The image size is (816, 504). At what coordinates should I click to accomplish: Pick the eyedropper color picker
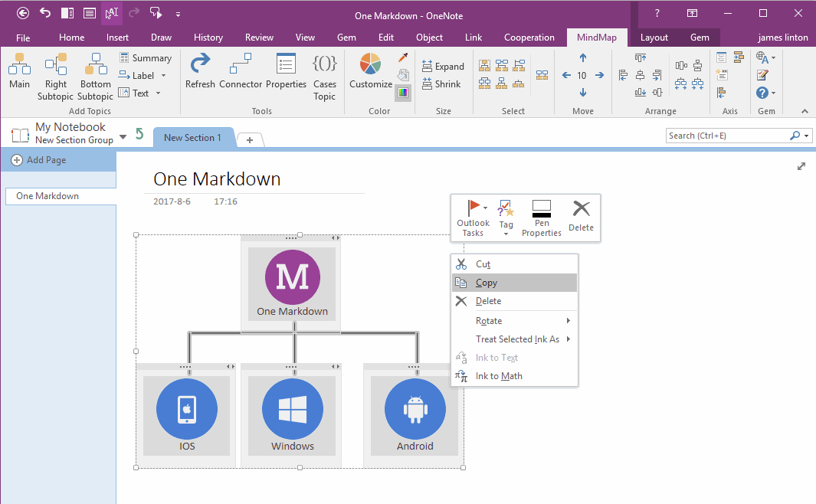point(403,57)
